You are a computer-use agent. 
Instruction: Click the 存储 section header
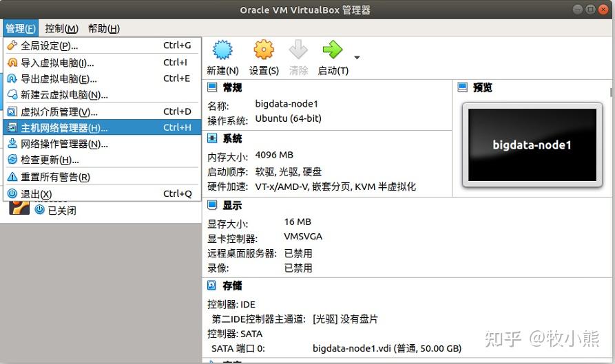232,286
